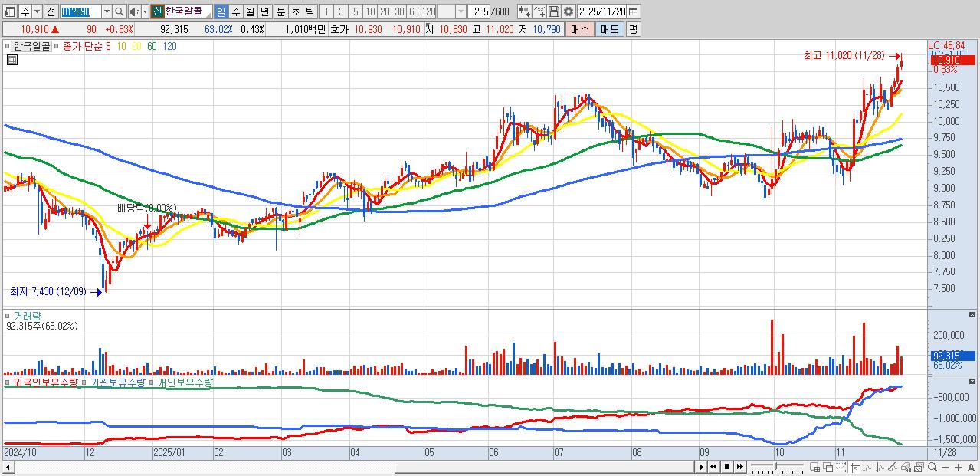Screen dimensions: 980x476
Task: Click the window layout icon at top-left
Action: 9,11
